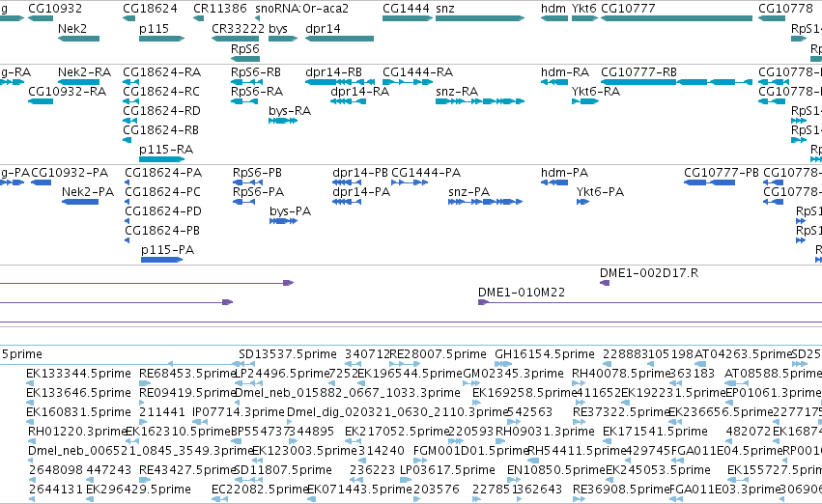Select the snz-RA transcript label
Image resolution: width=822 pixels, height=504 pixels.
457,91
